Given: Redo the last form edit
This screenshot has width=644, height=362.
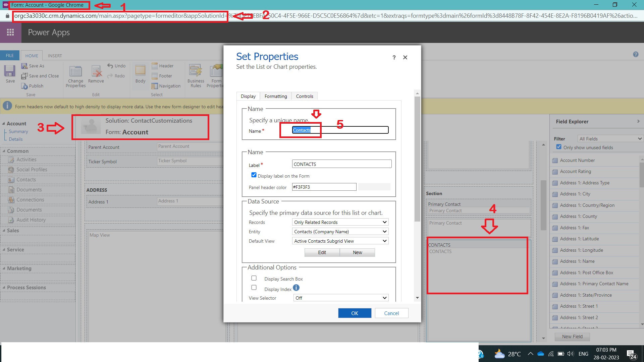Looking at the screenshot, I should 116,76.
